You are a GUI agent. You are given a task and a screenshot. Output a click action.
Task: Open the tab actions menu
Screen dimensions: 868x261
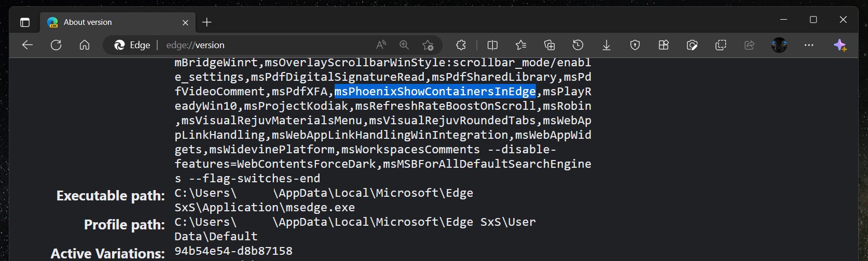click(25, 22)
